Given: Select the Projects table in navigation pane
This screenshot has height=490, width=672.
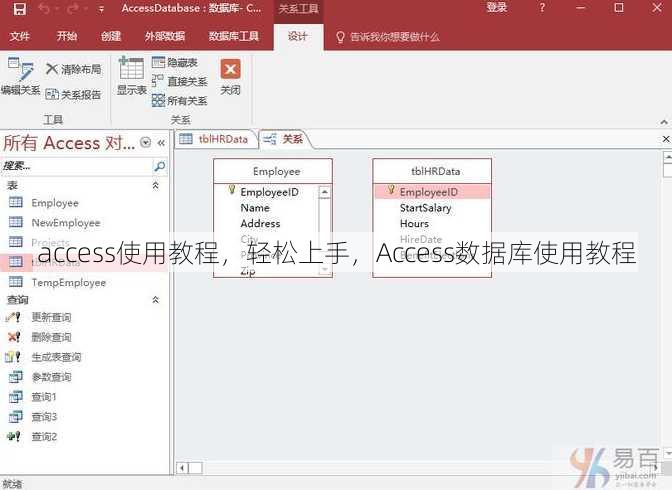Looking at the screenshot, I should (50, 242).
